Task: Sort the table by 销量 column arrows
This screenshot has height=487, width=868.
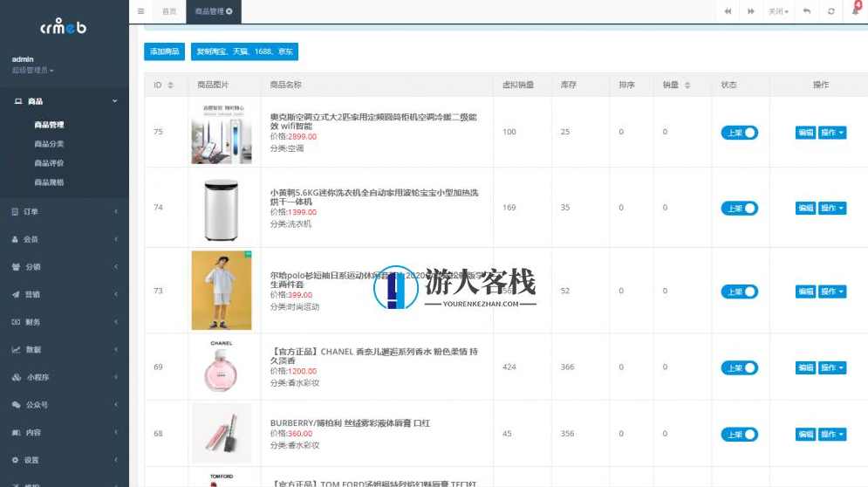Action: point(687,85)
